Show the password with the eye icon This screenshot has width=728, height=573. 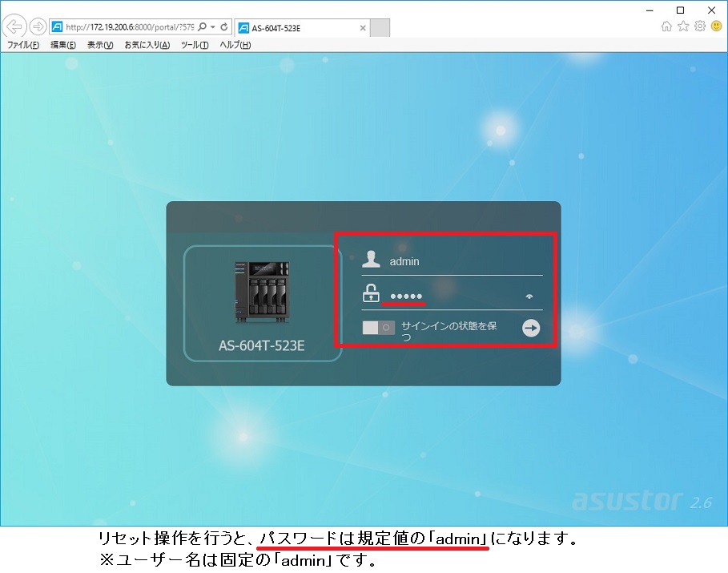coord(529,296)
